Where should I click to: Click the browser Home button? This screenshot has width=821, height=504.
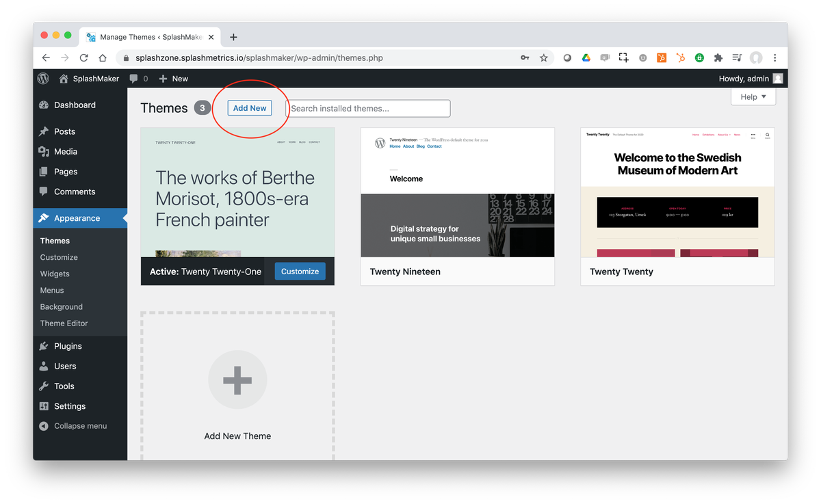click(103, 58)
